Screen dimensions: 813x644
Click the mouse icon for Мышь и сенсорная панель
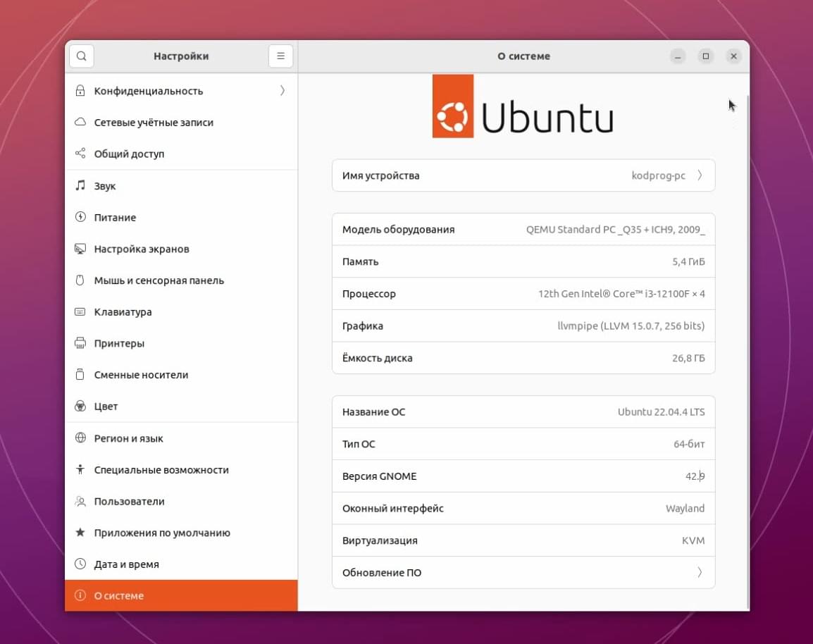point(80,280)
